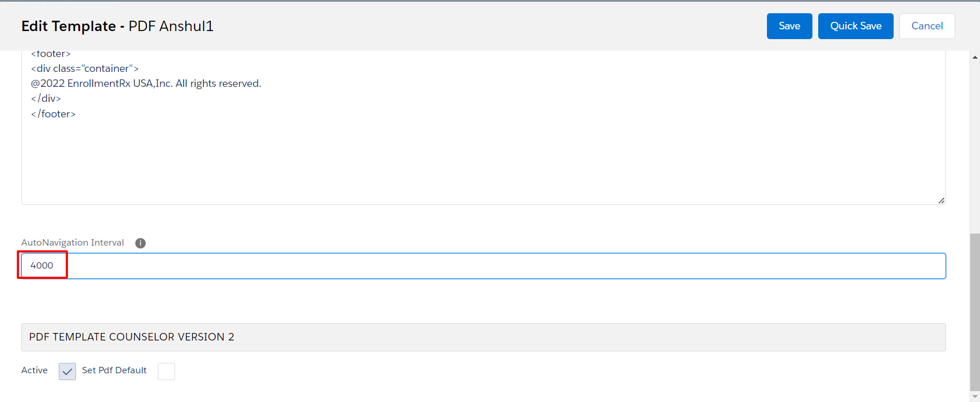Collapse the PDF Template Counselor Version 2 section
Screen dimensions: 980x402
132,337
